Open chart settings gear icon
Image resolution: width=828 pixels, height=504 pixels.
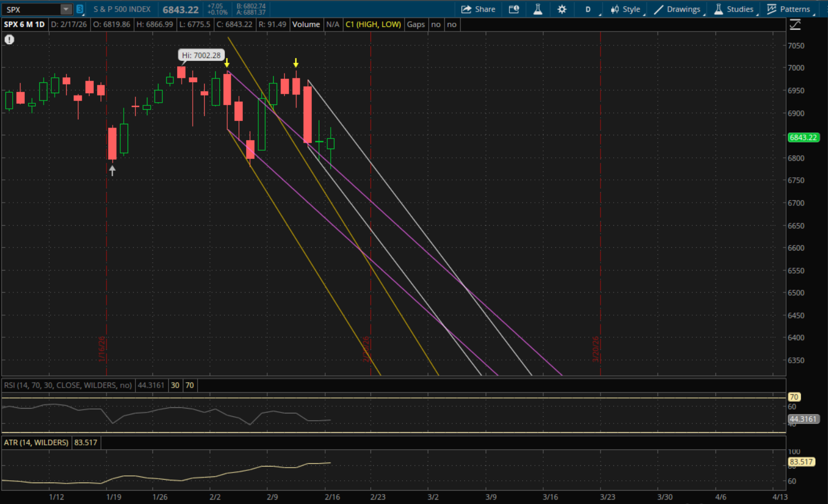point(562,9)
